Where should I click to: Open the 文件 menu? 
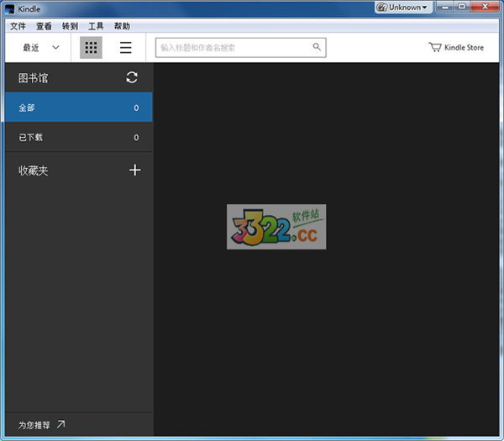pos(18,26)
